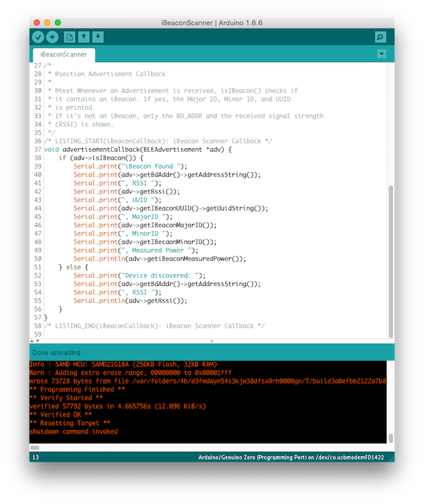The width and height of the screenshot is (424, 504).
Task: Save the sketch with the Save icon
Action: pos(98,37)
